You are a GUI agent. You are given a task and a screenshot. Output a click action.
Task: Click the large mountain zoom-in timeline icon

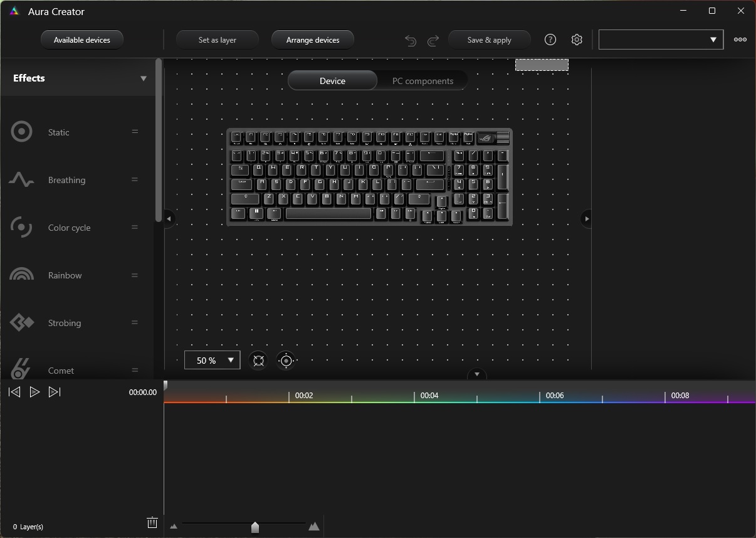tap(314, 526)
